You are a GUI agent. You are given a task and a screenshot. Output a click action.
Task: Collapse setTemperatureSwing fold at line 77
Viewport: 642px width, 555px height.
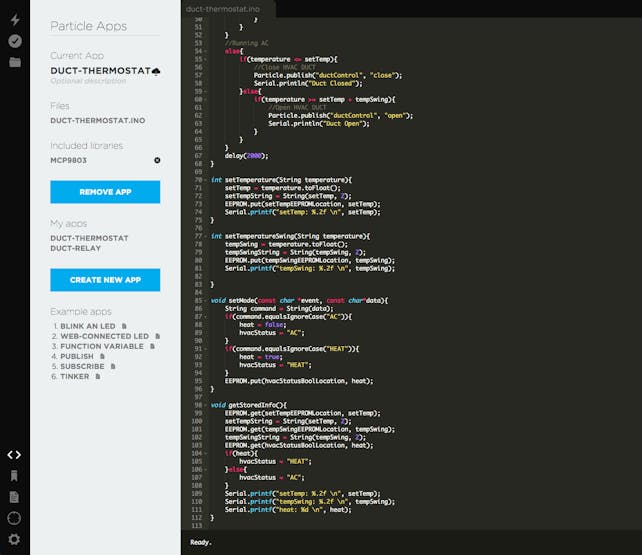206,236
